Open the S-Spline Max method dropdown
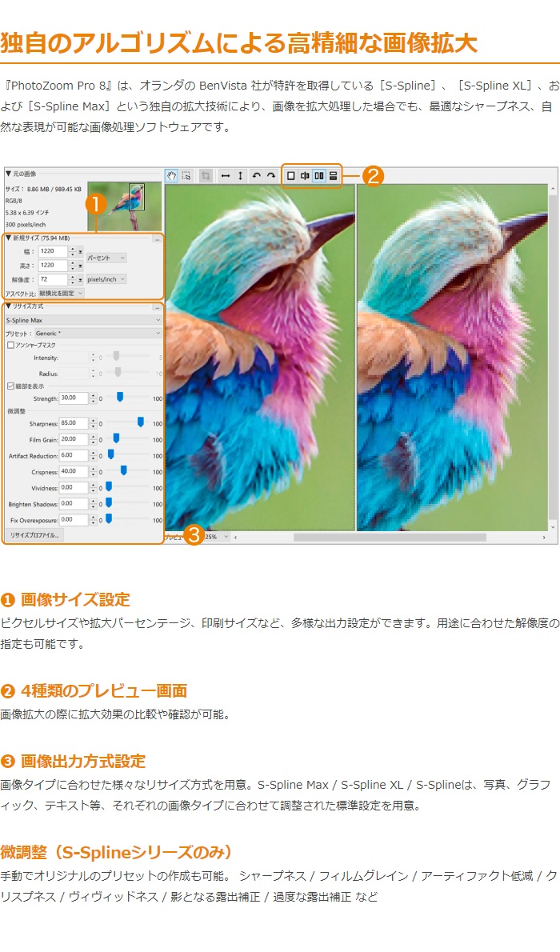The image size is (560, 952). point(83,320)
